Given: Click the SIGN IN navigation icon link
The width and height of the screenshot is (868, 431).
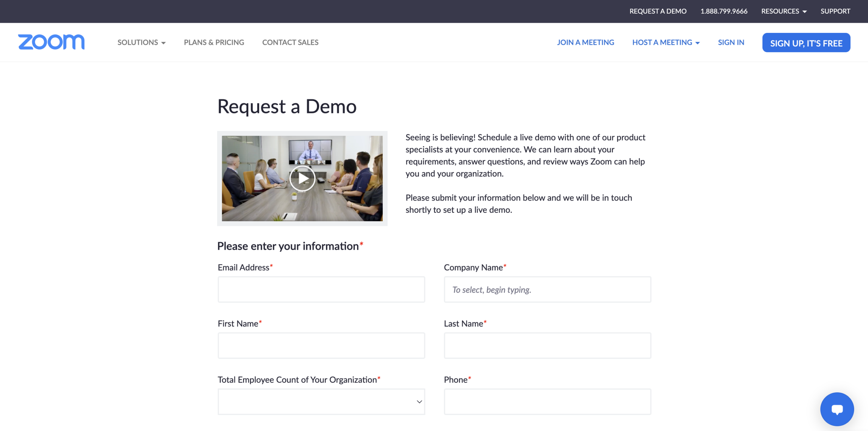Looking at the screenshot, I should pos(731,42).
